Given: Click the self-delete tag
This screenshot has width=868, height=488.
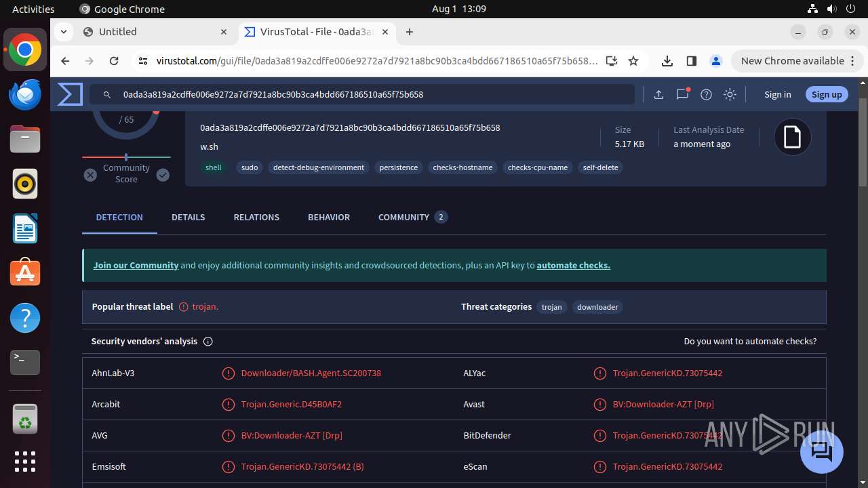Looking at the screenshot, I should coord(601,167).
